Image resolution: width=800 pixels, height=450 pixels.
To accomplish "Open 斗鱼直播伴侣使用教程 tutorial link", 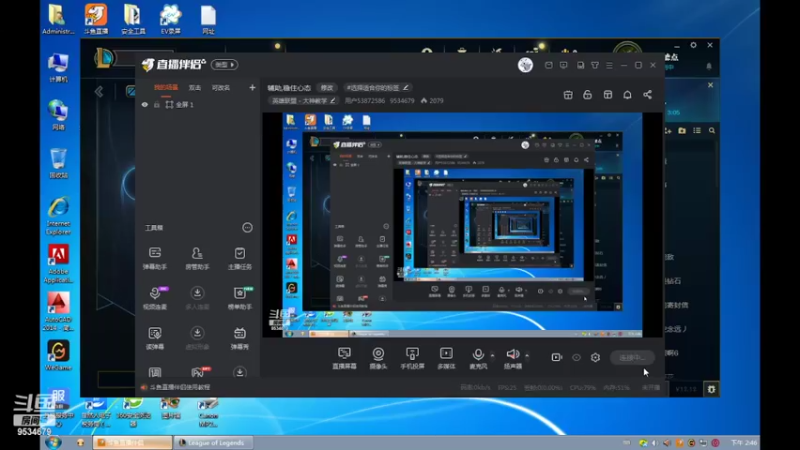I will tap(176, 387).
